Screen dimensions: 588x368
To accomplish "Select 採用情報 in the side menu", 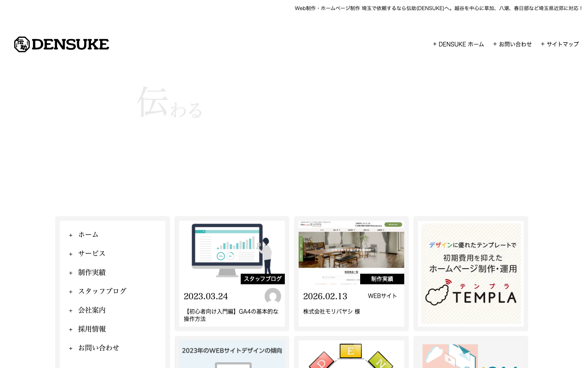I will point(92,329).
